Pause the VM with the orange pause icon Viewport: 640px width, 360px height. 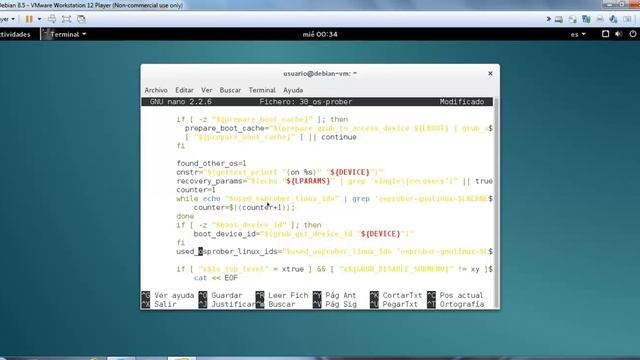(29, 19)
